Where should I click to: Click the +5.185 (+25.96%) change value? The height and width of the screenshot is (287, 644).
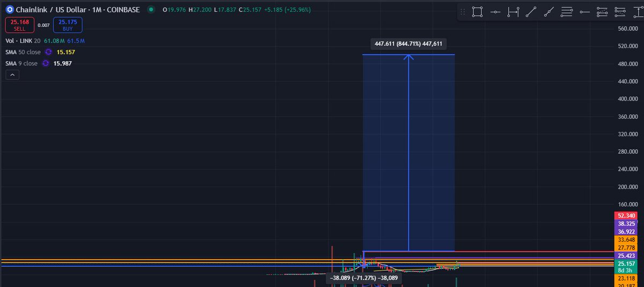(x=287, y=10)
